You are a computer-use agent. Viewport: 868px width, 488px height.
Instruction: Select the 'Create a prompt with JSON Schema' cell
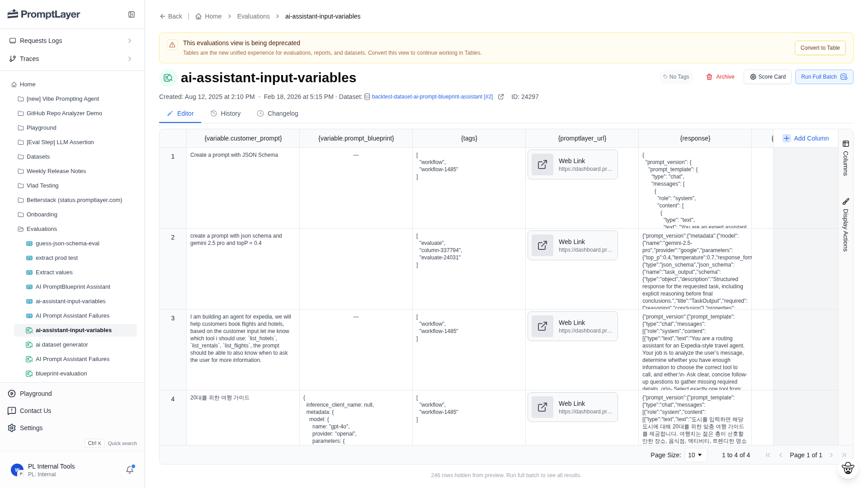tap(243, 188)
